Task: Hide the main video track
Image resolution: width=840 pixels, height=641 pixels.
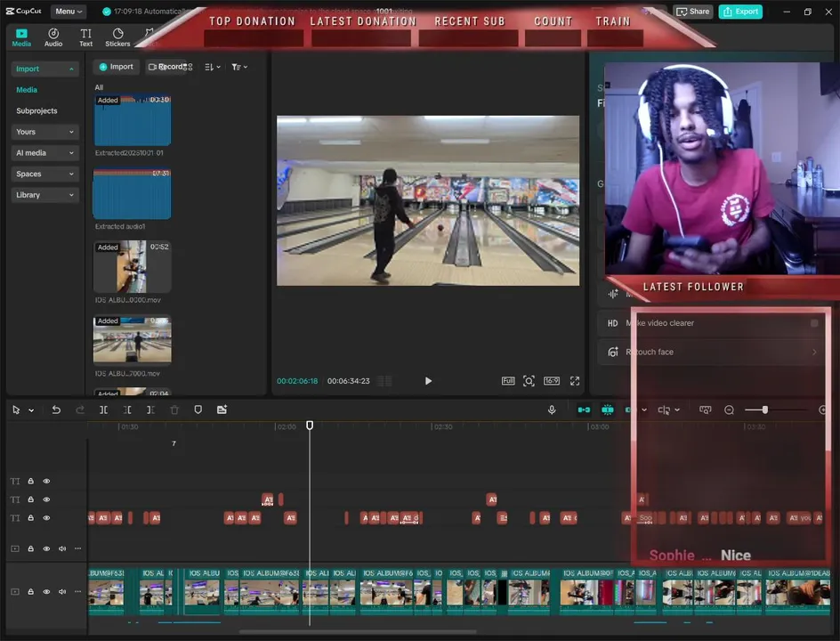Action: tap(46, 592)
